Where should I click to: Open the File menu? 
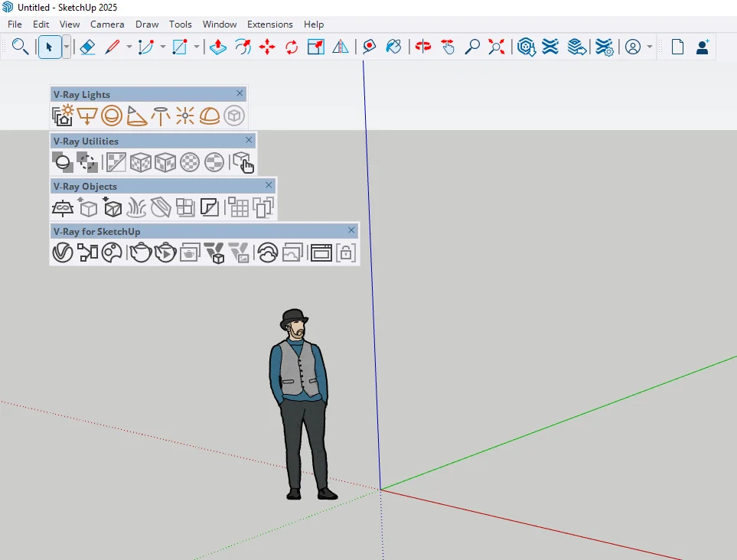[x=15, y=24]
